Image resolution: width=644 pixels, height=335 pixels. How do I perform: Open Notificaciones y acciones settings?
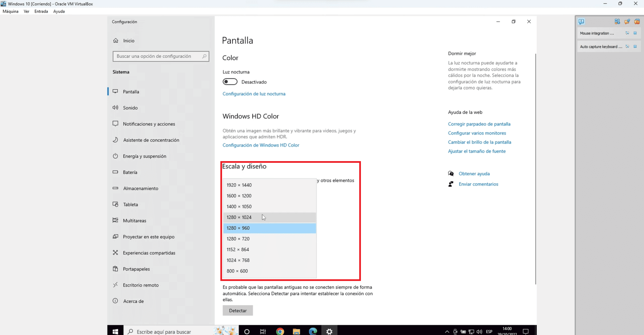coord(149,124)
